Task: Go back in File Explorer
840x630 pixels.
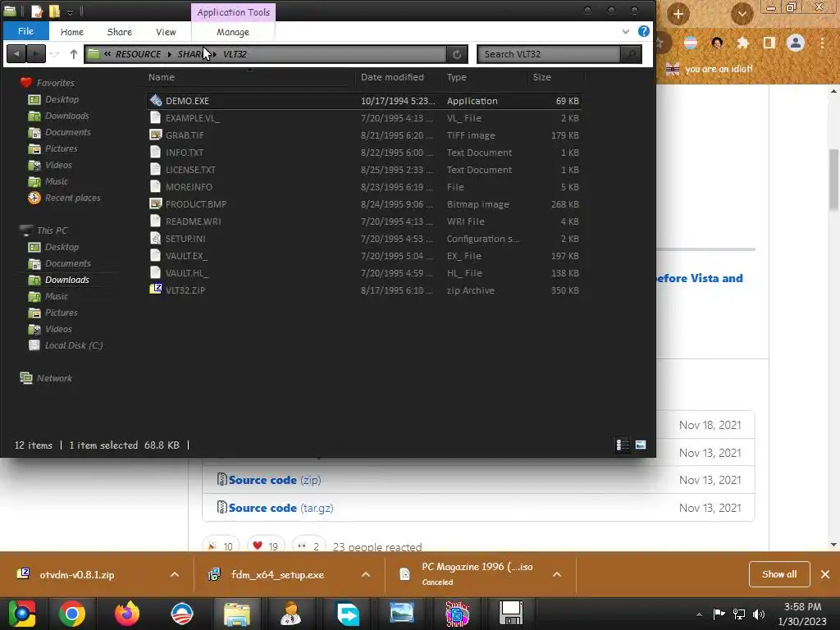Action: (16, 53)
